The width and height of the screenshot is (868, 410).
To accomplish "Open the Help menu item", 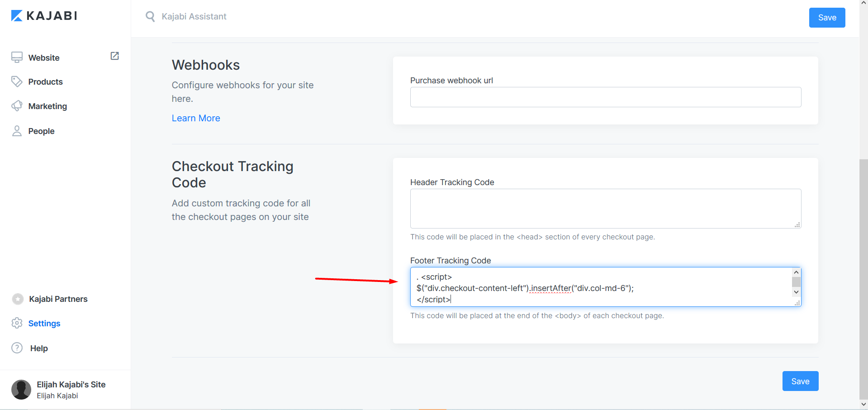I will 39,348.
